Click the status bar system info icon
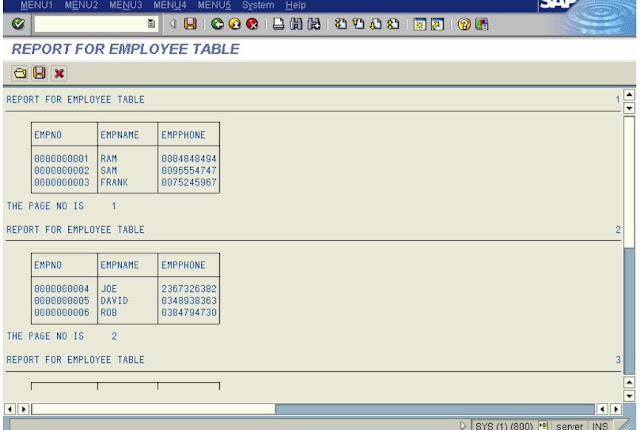640x430 pixels. (543, 426)
